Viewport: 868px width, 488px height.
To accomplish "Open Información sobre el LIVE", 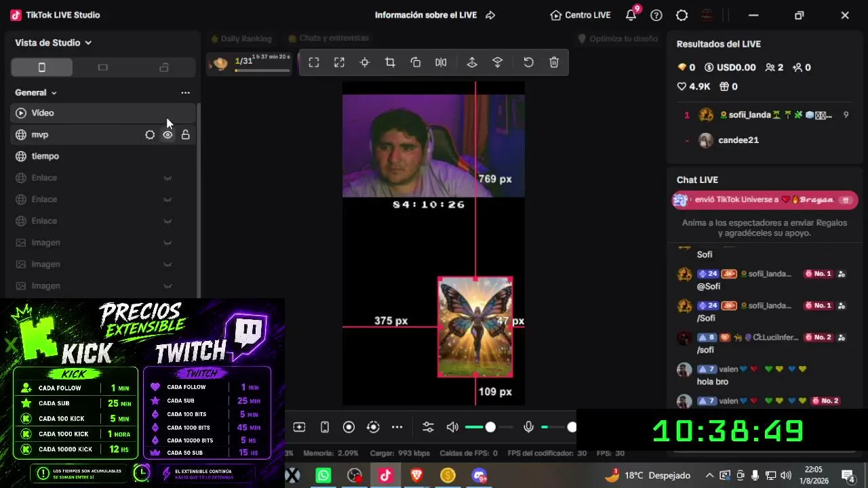I will click(426, 15).
